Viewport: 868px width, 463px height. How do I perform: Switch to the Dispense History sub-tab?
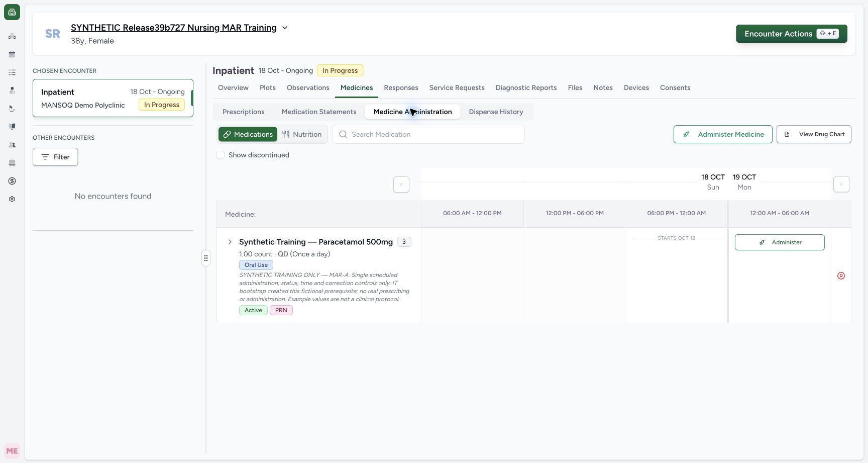(x=496, y=112)
